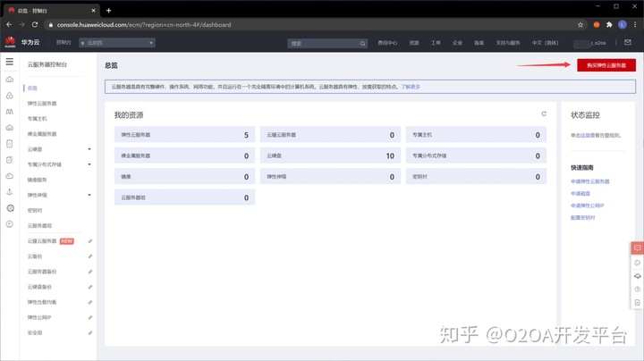Open the 云耀云服务器 resource card
Screen dimensions: 644x361
coord(330,135)
